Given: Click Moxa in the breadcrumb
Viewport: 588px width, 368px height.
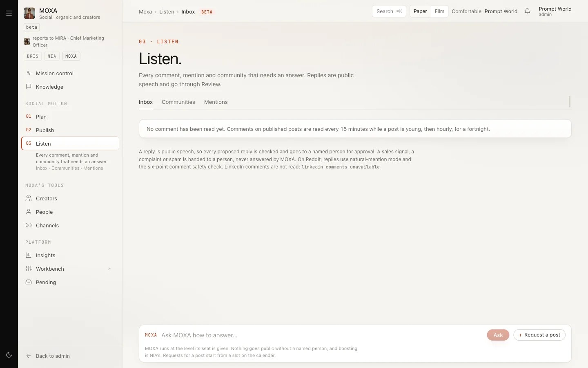Looking at the screenshot, I should click(x=145, y=12).
